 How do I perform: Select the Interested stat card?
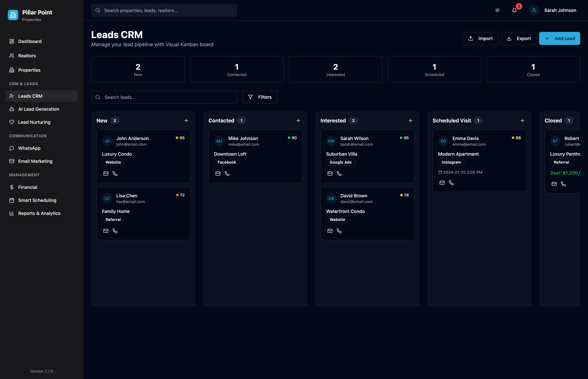[335, 69]
